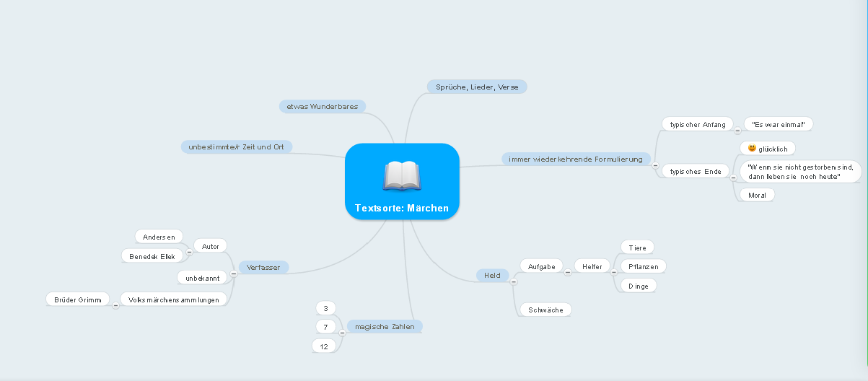Select the "Es war einmal" node
This screenshot has height=381, width=868.
[x=779, y=124]
